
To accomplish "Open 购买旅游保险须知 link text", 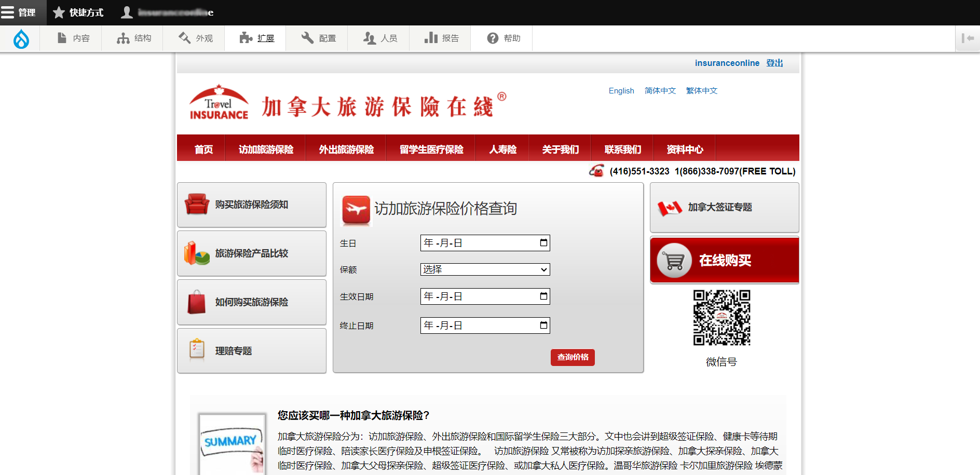I will tap(252, 205).
